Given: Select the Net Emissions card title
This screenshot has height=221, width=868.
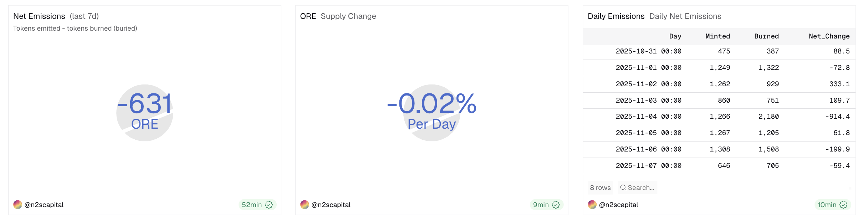Looking at the screenshot, I should pyautogui.click(x=39, y=16).
